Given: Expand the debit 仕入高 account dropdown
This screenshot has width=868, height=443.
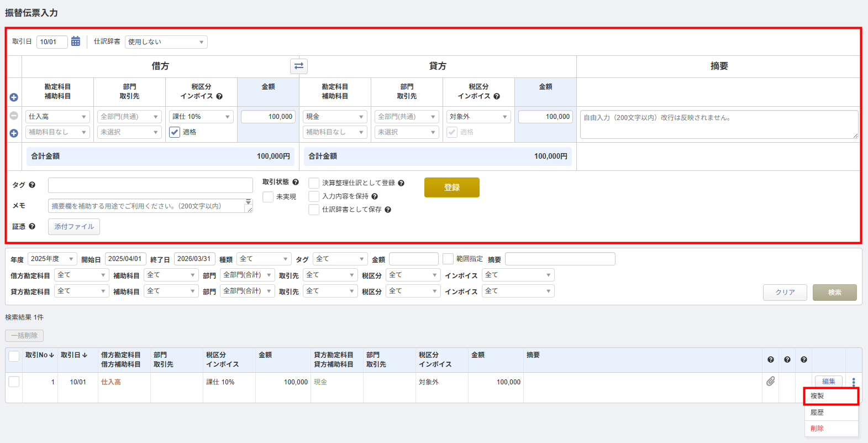Looking at the screenshot, I should tap(57, 117).
